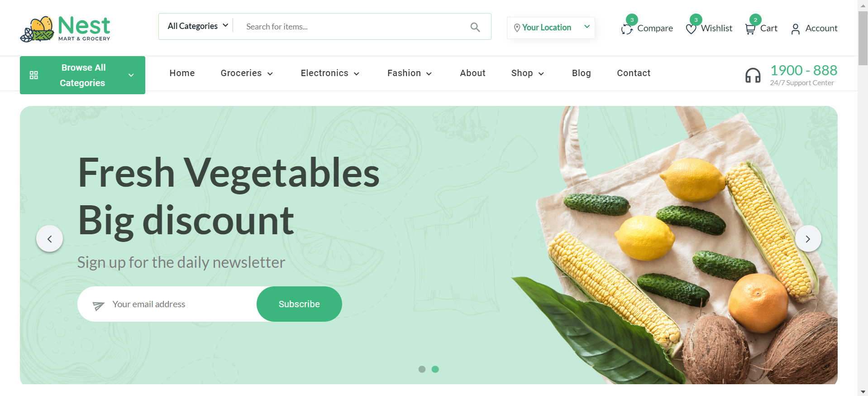Go to previous slide arrow
868x396 pixels.
click(50, 239)
